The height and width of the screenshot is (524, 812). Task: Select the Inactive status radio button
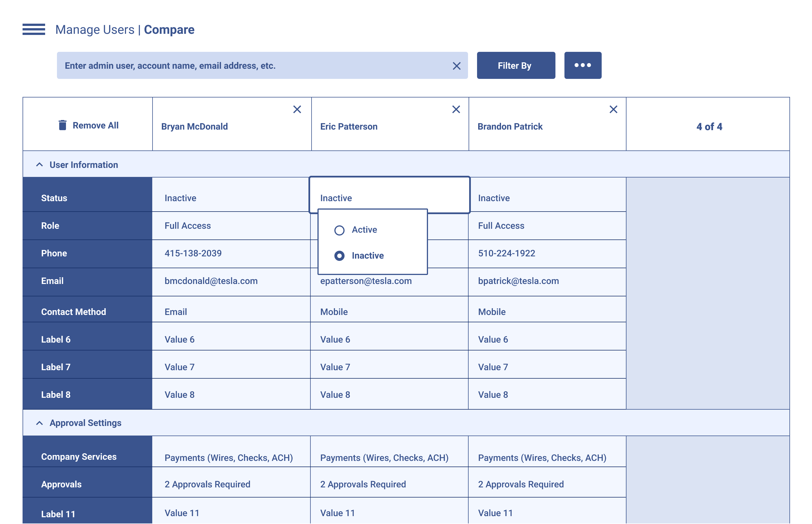pyautogui.click(x=339, y=256)
